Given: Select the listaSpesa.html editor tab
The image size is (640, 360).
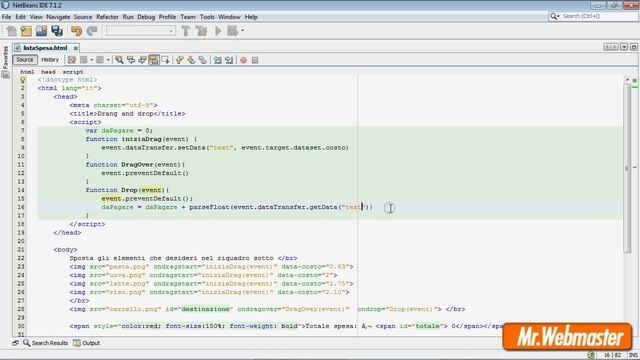Looking at the screenshot, I should [x=45, y=48].
